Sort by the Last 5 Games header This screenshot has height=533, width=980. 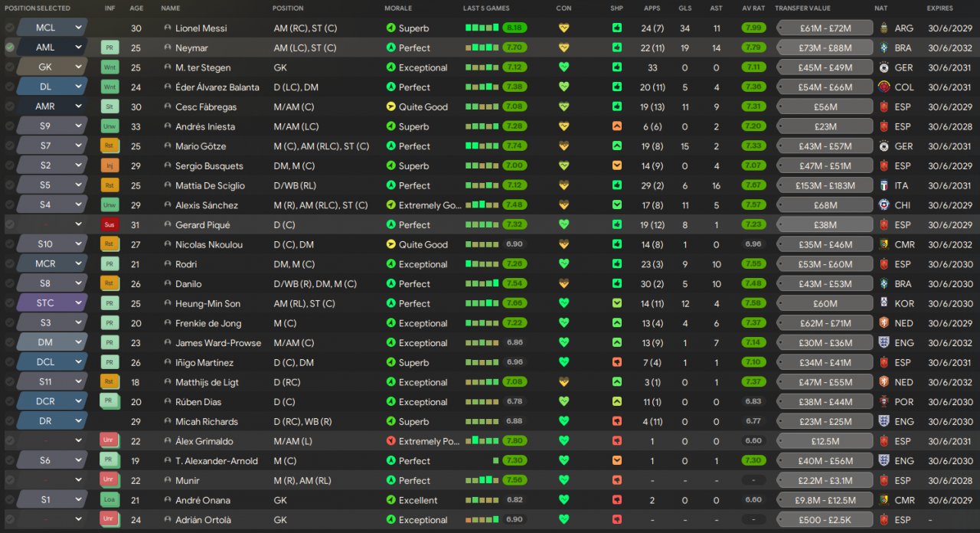point(486,8)
